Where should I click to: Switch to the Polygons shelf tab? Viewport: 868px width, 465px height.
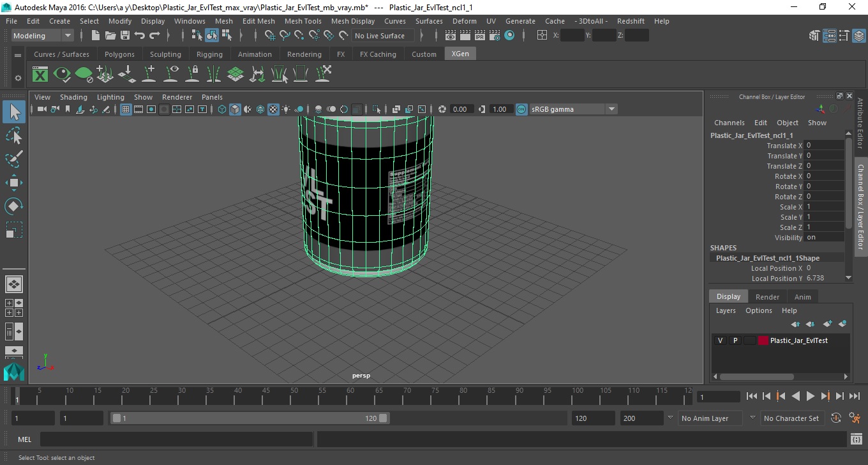point(119,54)
